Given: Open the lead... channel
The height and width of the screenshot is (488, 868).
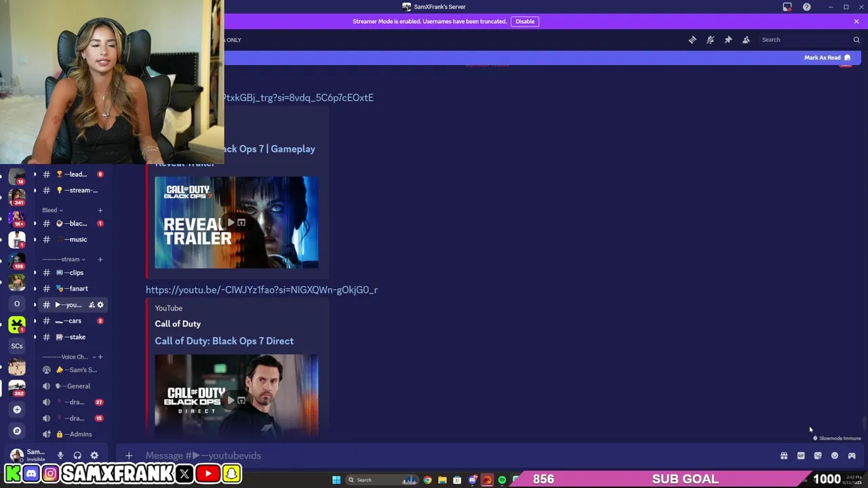Looking at the screenshot, I should [x=73, y=174].
